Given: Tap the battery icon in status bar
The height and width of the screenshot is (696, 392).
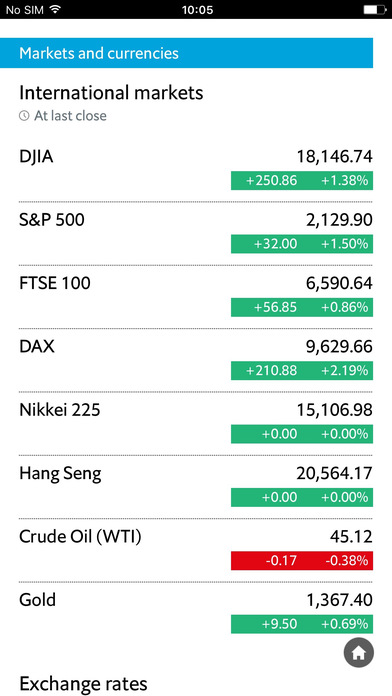Looking at the screenshot, I should pos(375,9).
